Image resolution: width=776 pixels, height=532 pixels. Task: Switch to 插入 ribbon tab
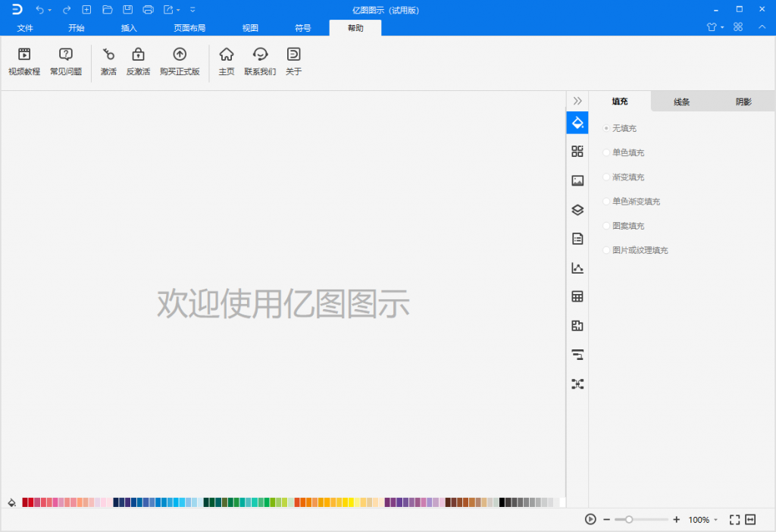coord(129,28)
